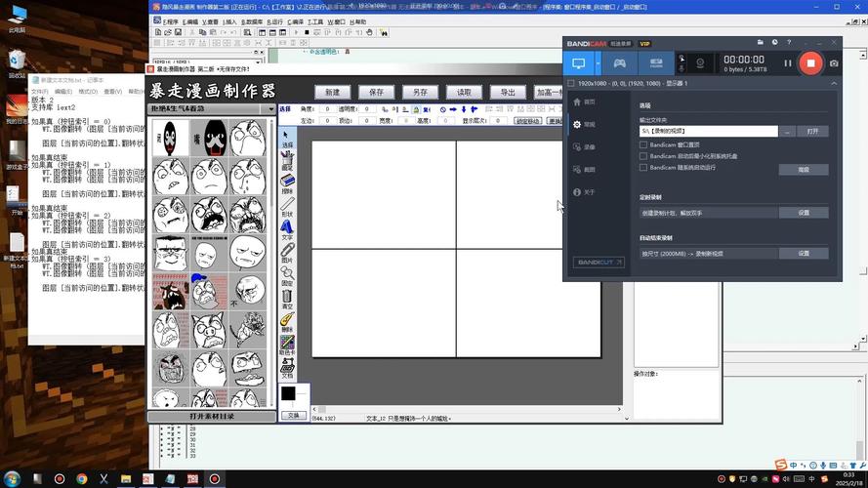Click the 新建 button in comic maker
The image size is (868, 488).
(332, 92)
